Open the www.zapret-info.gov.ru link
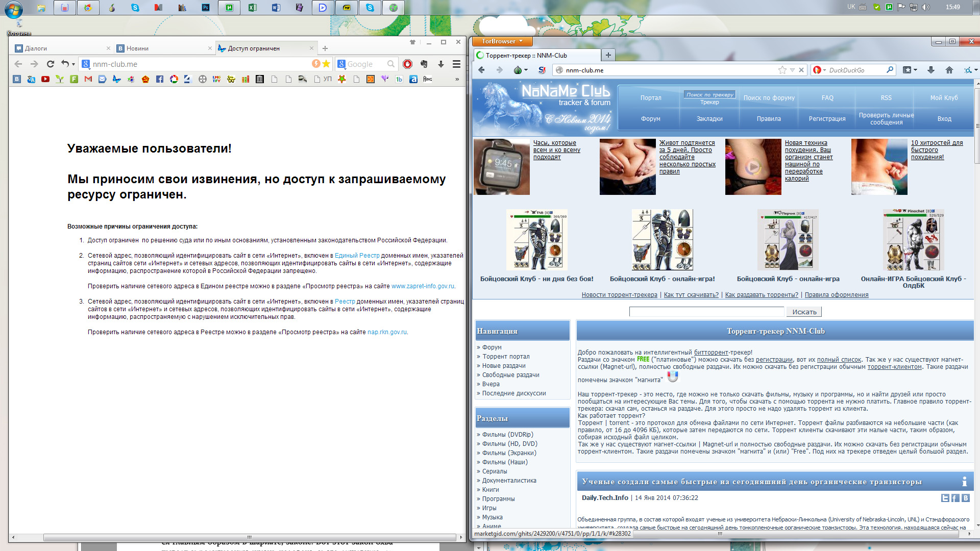 click(x=423, y=286)
